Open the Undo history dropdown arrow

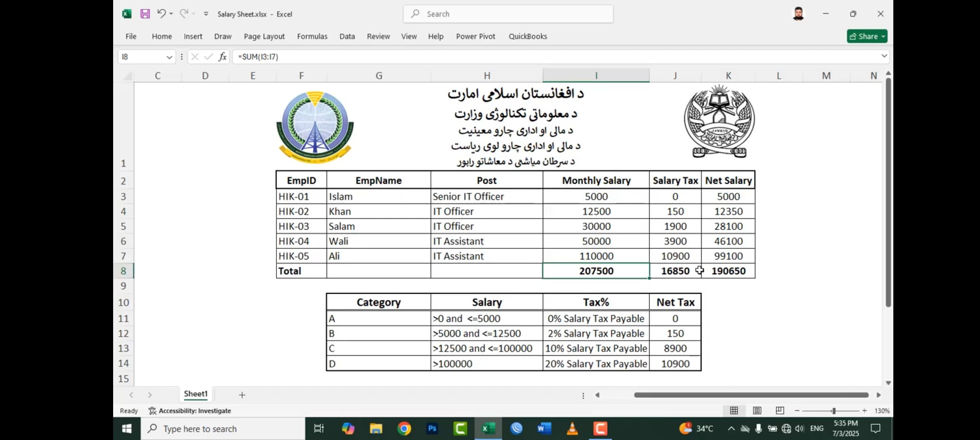click(x=171, y=13)
